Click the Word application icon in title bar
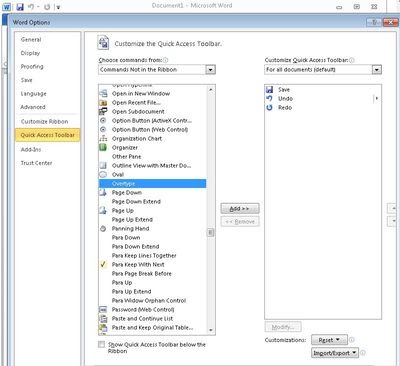Viewport: 400px width, 366px height. tap(7, 6)
